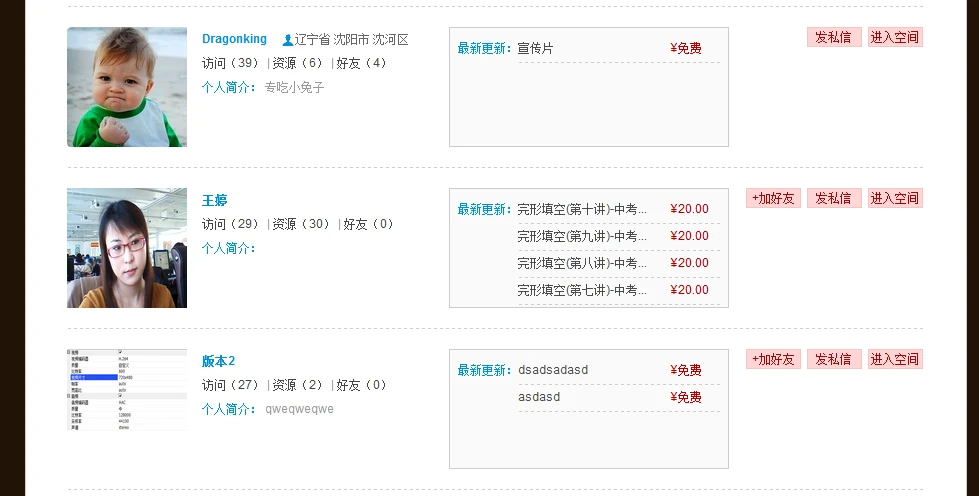Screen dimensions: 979x496
Task: Click 进入空间 button for 版本2
Action: tap(895, 359)
